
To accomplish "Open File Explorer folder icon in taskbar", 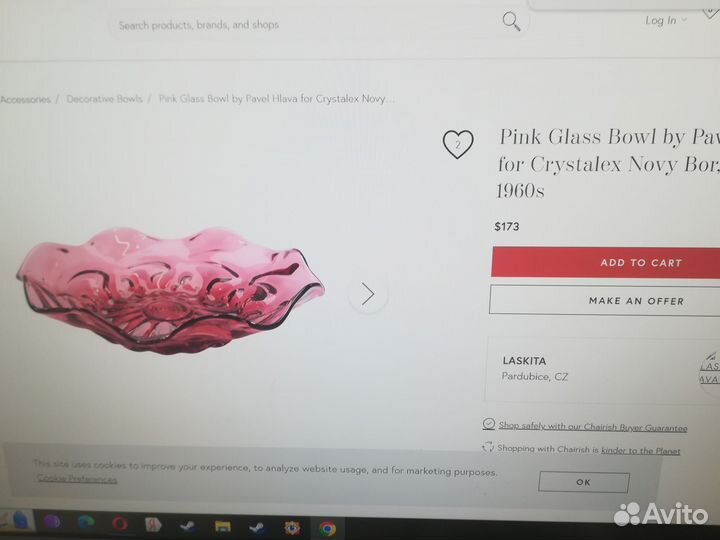I will click(223, 526).
